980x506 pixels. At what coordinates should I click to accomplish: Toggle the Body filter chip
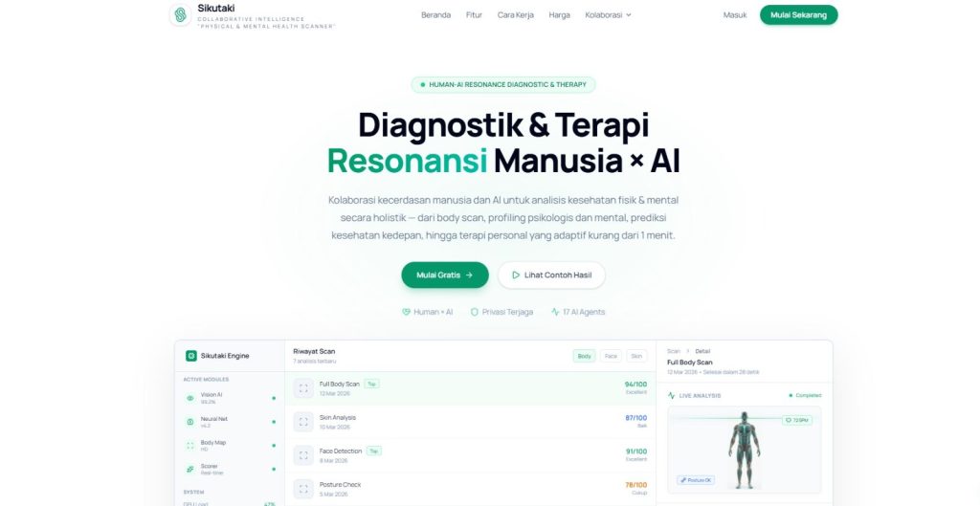tap(584, 356)
